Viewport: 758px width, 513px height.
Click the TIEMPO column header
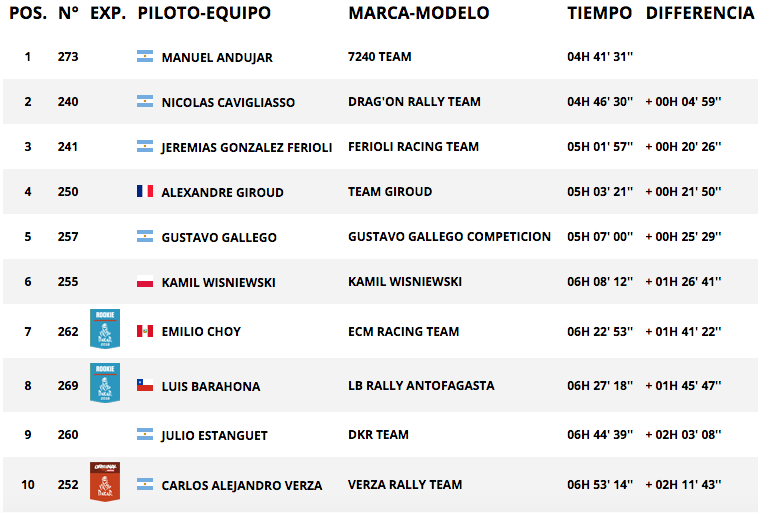click(600, 13)
